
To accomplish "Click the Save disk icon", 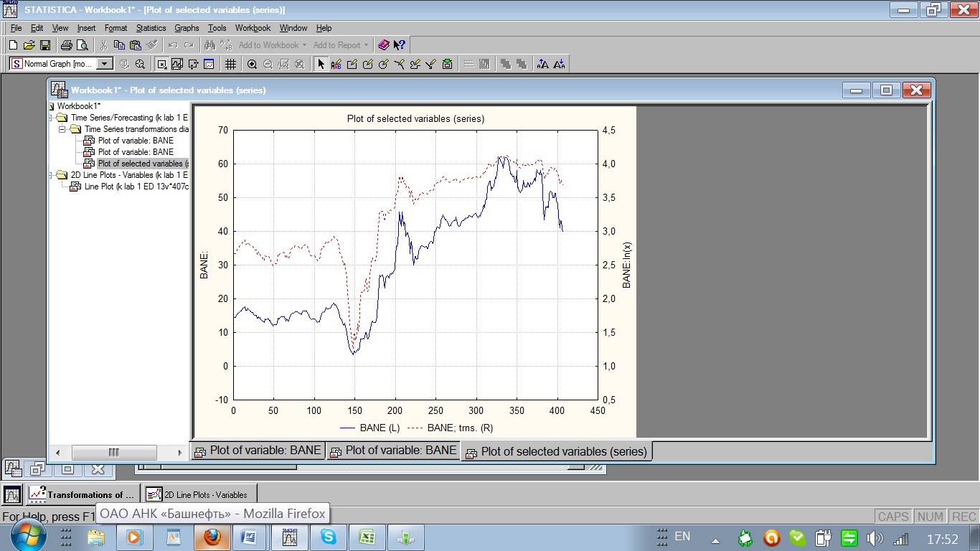I will coord(44,45).
